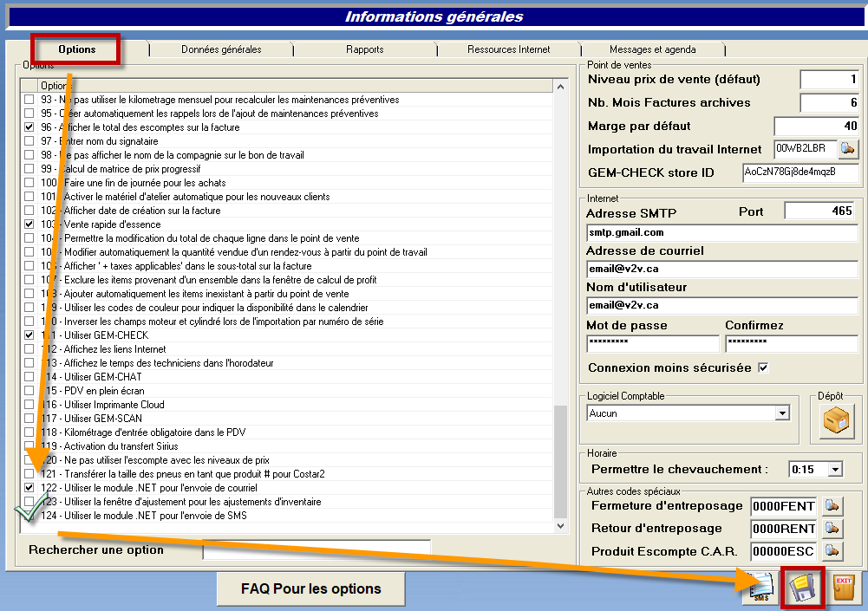The height and width of the screenshot is (611, 868).
Task: Focus the Mot de passe field
Action: (653, 343)
